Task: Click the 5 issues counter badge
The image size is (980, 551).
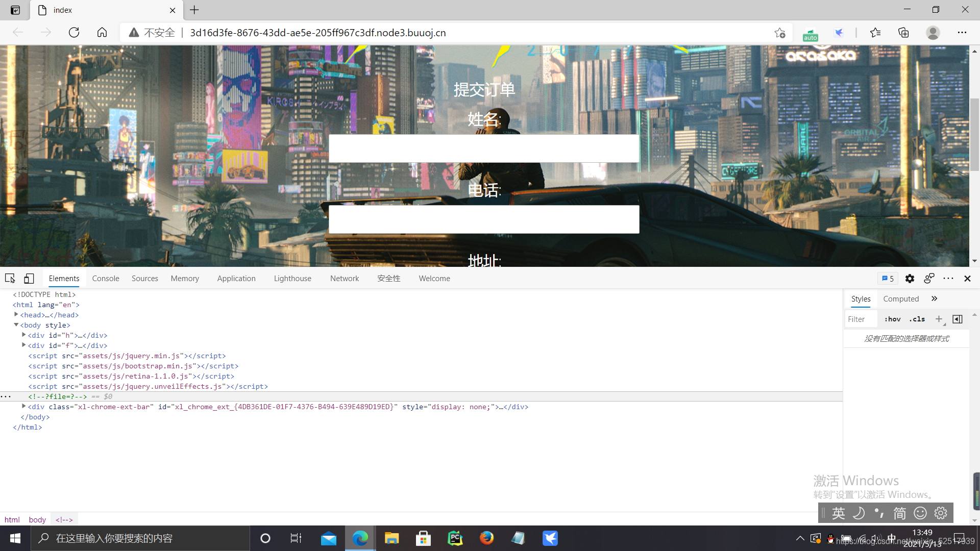Action: [x=888, y=279]
